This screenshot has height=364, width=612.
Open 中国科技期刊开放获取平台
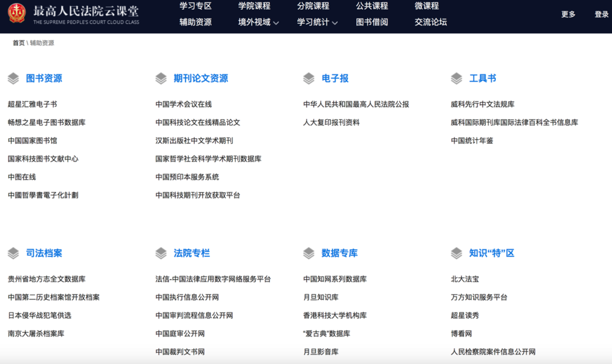coord(198,195)
